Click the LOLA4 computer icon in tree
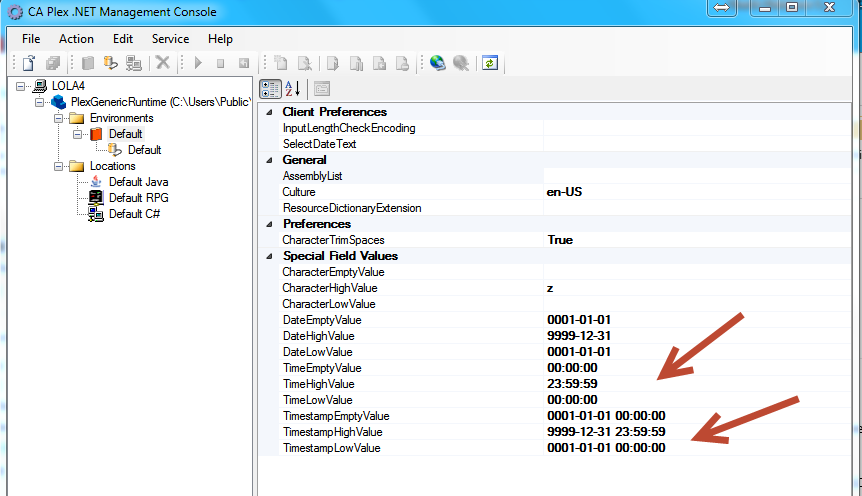The image size is (862, 496). click(x=40, y=86)
